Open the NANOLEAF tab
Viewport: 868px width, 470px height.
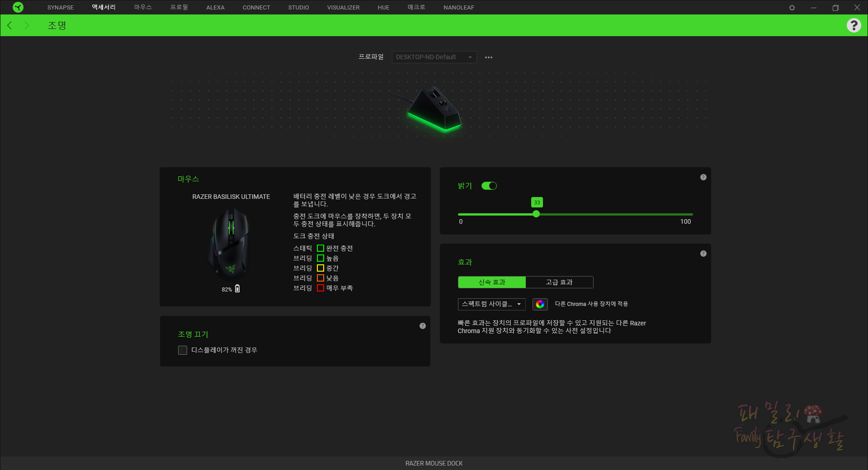pyautogui.click(x=459, y=8)
